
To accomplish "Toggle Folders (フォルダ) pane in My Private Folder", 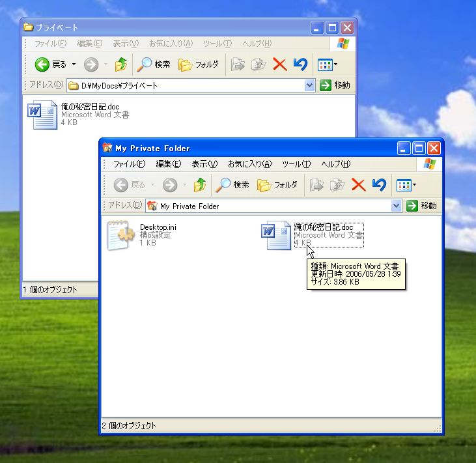I will [277, 185].
